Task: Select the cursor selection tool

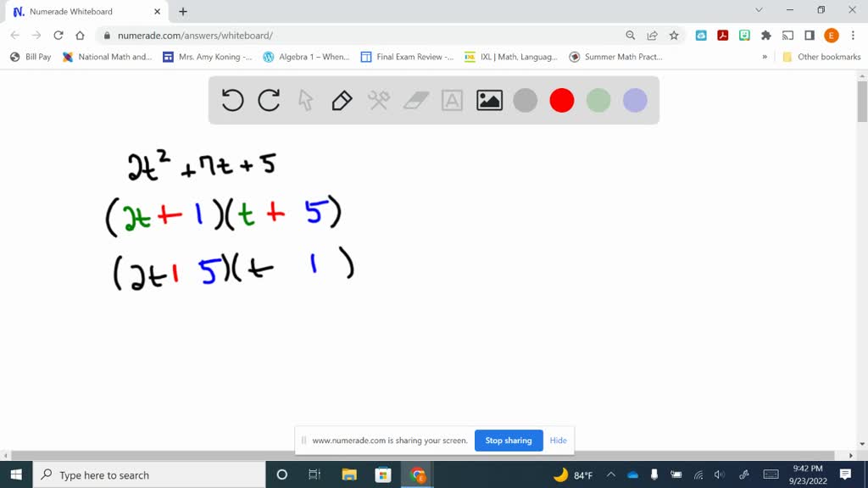Action: click(305, 100)
